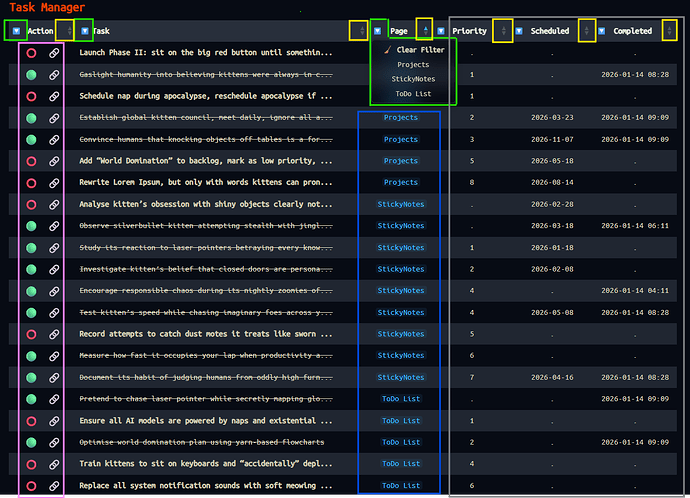Toggle completion for 'Add World Domination' task
690x498 pixels.
[31, 160]
